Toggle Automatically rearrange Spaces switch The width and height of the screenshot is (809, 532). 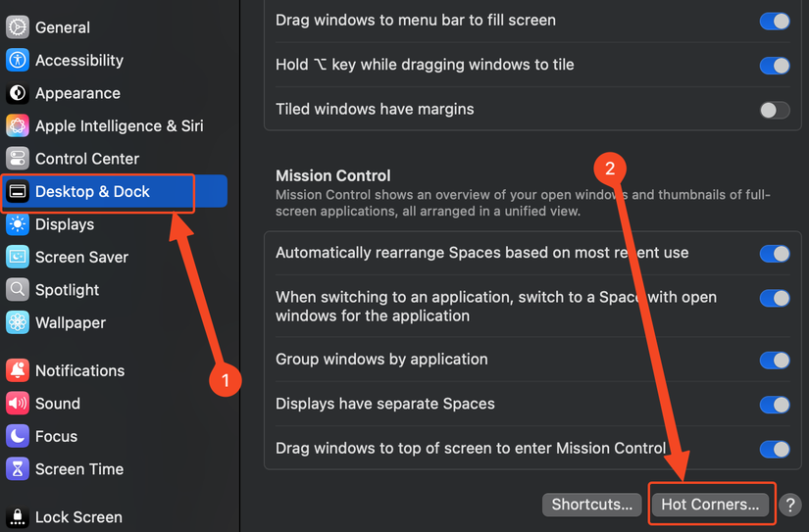click(775, 254)
